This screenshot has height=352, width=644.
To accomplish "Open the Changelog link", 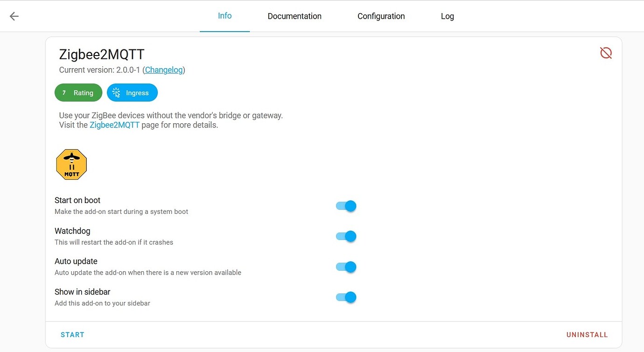I will point(163,70).
